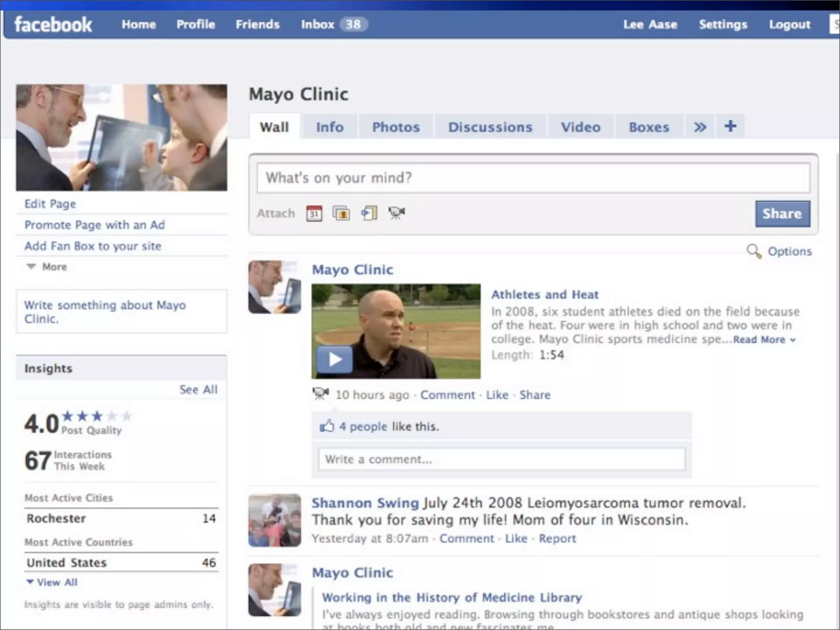The image size is (840, 630).
Task: Show more tabs with double-chevron
Action: [x=700, y=127]
